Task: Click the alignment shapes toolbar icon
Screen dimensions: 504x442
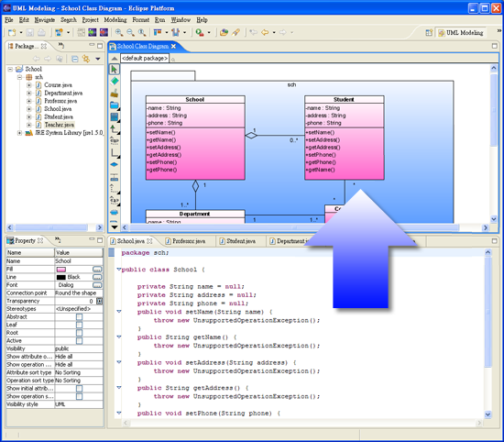Action: pos(158,32)
